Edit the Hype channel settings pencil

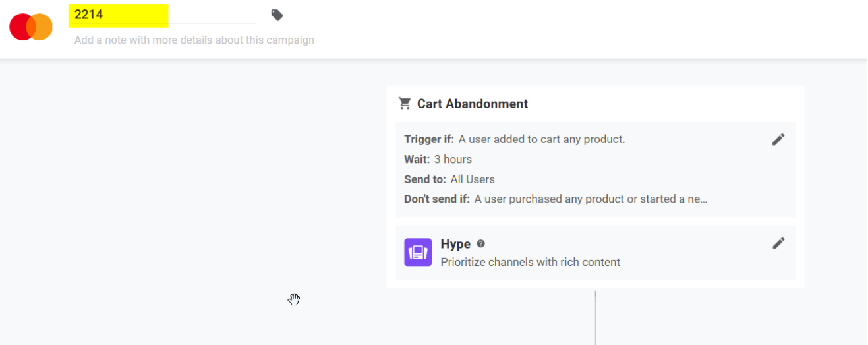click(778, 243)
